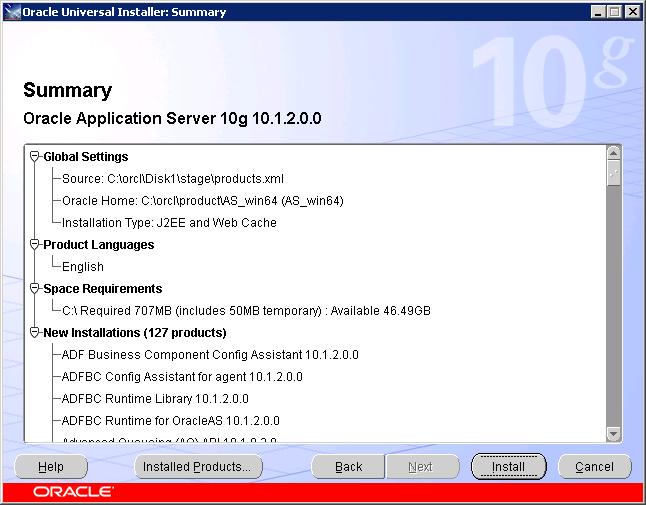Click the installer title bar icon
Viewport: 646px width, 505px height.
click(x=12, y=12)
